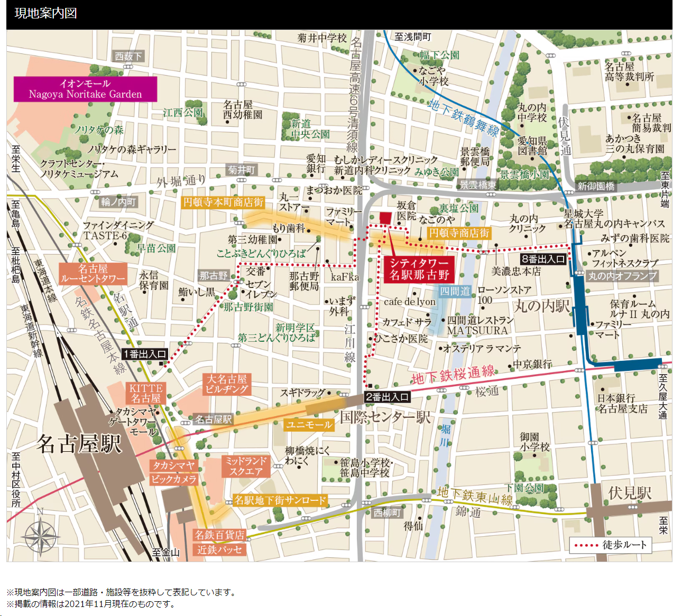The width and height of the screenshot is (673, 616).
Task: Click the KITTE名古屋 label
Action: click(x=146, y=392)
